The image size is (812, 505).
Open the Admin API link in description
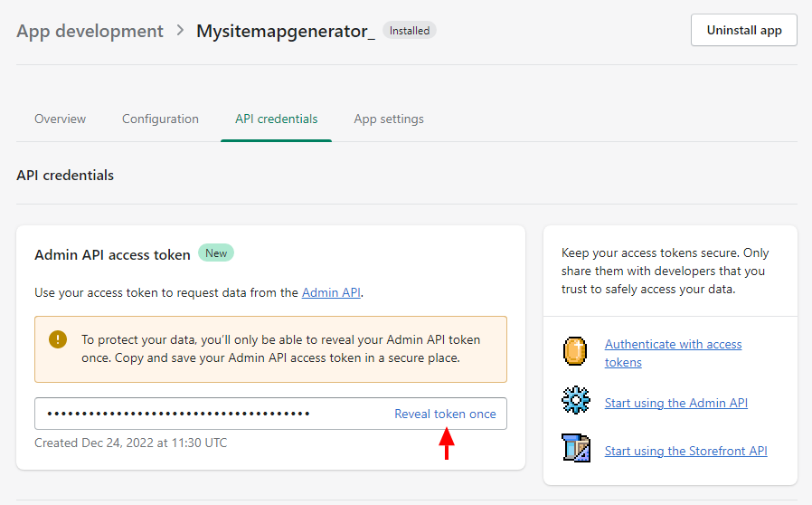pos(331,292)
